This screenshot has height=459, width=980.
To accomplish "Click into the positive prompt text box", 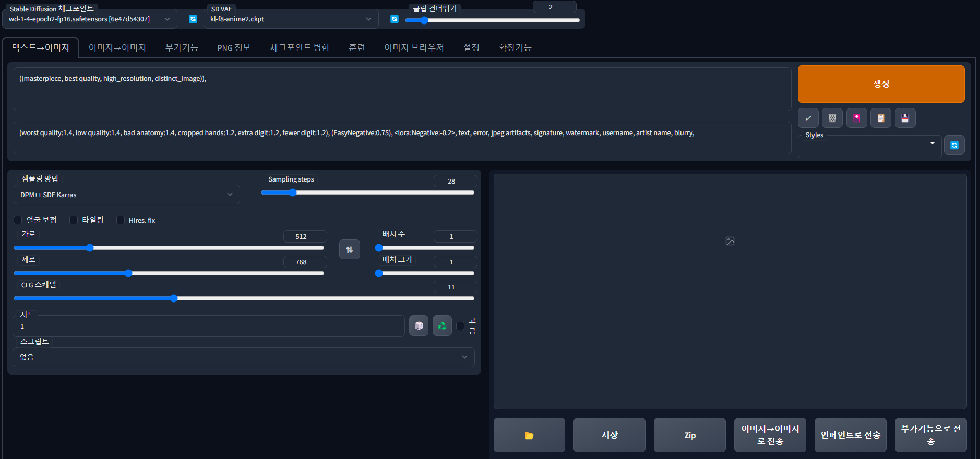I will 402,89.
